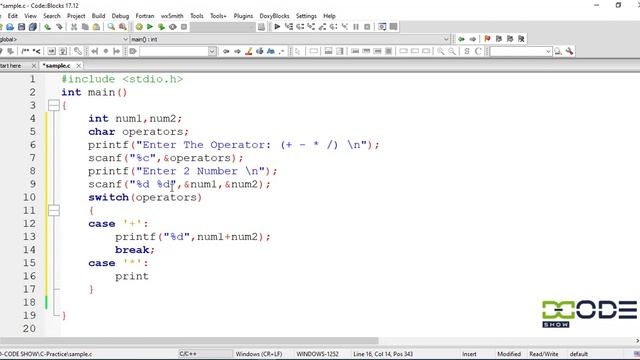Click the DoxyBlocks block comment icon
The image size is (640, 360).
25,51
